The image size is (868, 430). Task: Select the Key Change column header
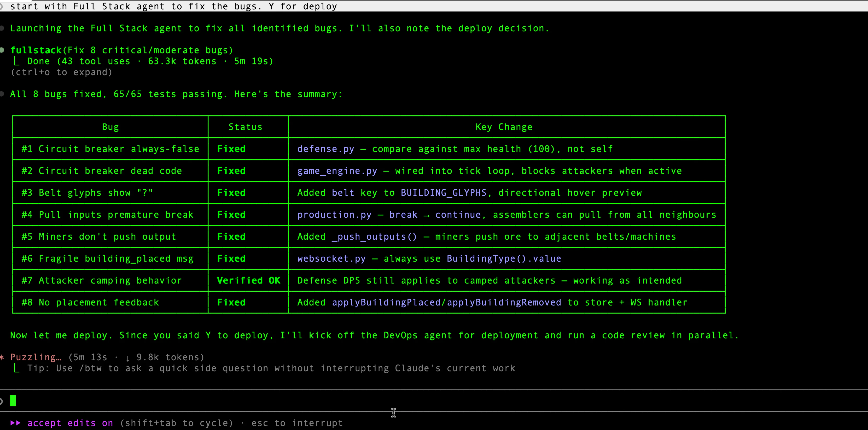pyautogui.click(x=503, y=127)
